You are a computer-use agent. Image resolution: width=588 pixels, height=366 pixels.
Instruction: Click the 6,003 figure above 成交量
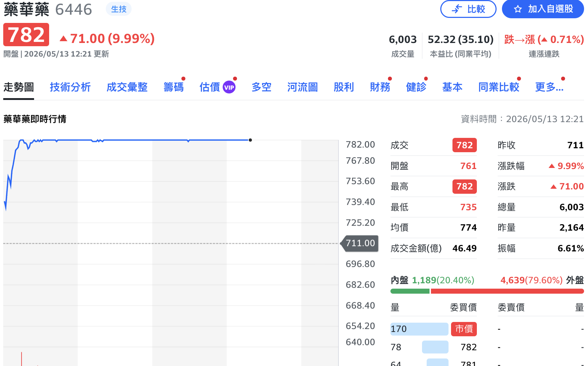click(403, 39)
